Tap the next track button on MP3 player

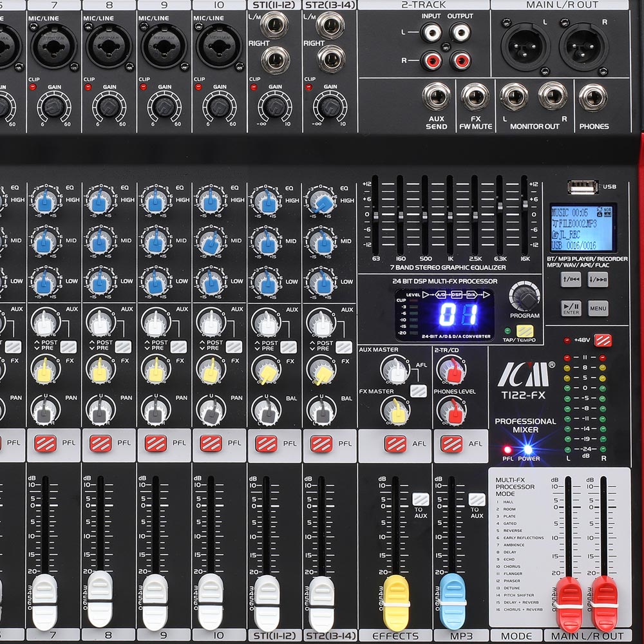598,279
